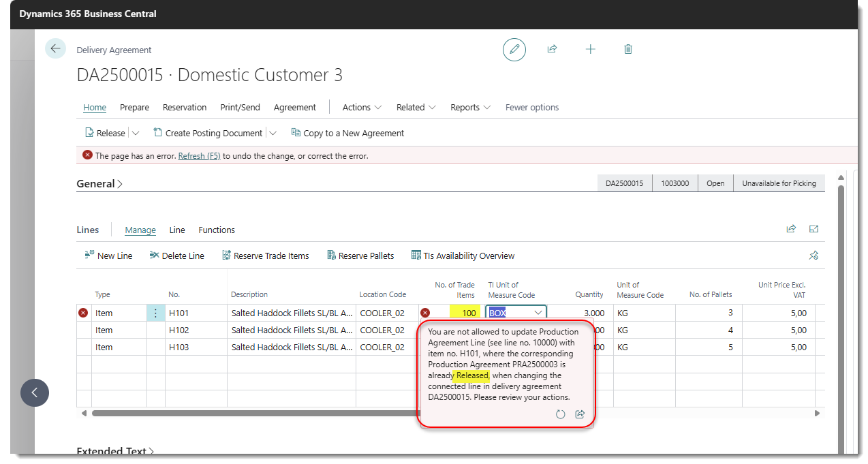Open the TI Unit of Measure BOX dropdown
The height and width of the screenshot is (464, 868).
coord(538,313)
